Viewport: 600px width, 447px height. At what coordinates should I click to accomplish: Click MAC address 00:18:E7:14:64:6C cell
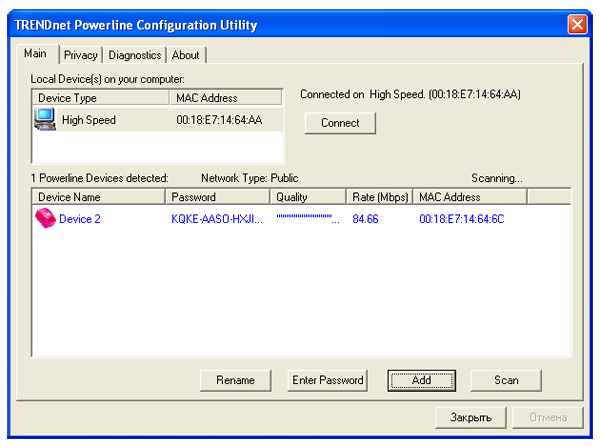pos(462,219)
